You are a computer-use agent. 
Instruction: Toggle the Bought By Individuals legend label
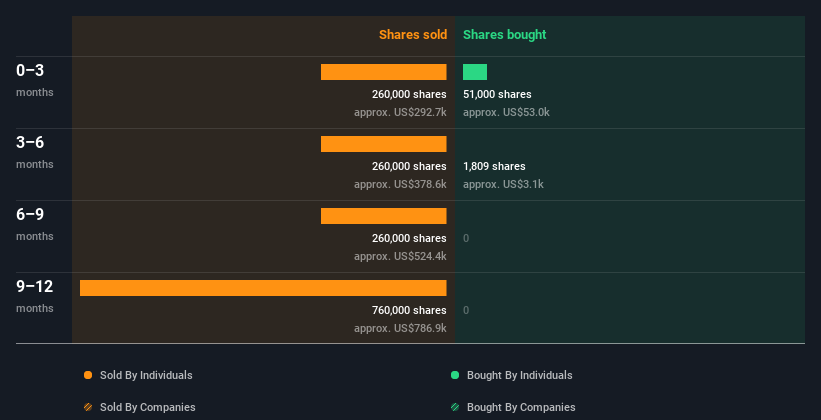pos(519,376)
